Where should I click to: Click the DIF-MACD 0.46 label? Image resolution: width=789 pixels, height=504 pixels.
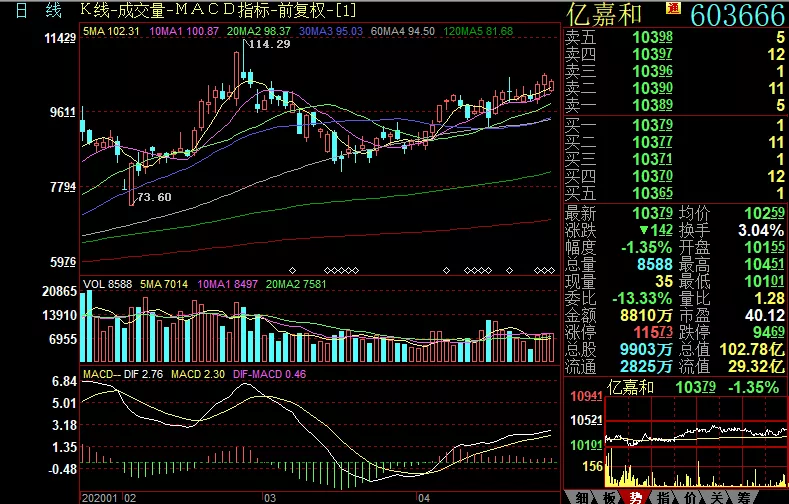click(x=269, y=374)
